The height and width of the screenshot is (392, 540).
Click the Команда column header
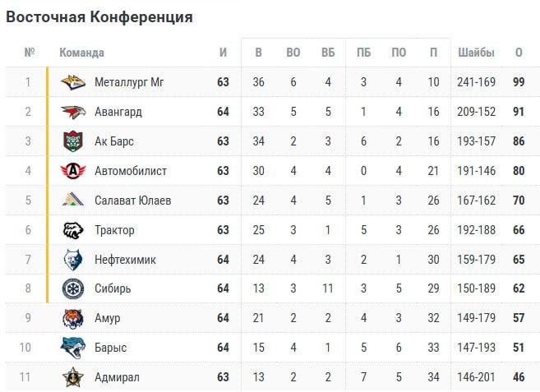[81, 53]
